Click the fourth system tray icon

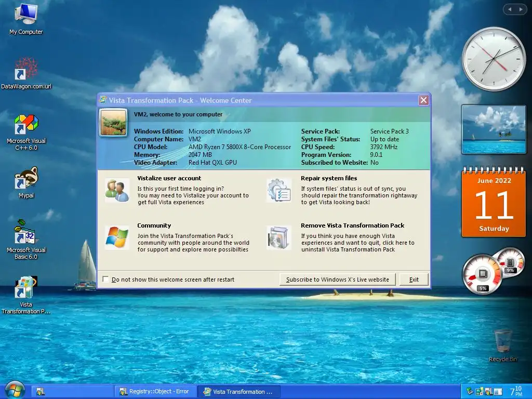pyautogui.click(x=498, y=392)
